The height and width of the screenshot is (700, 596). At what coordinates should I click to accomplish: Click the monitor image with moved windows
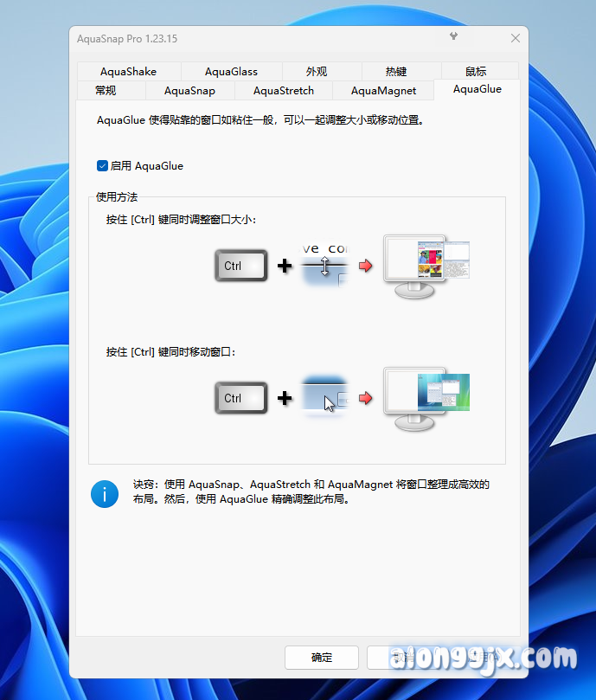pos(426,398)
